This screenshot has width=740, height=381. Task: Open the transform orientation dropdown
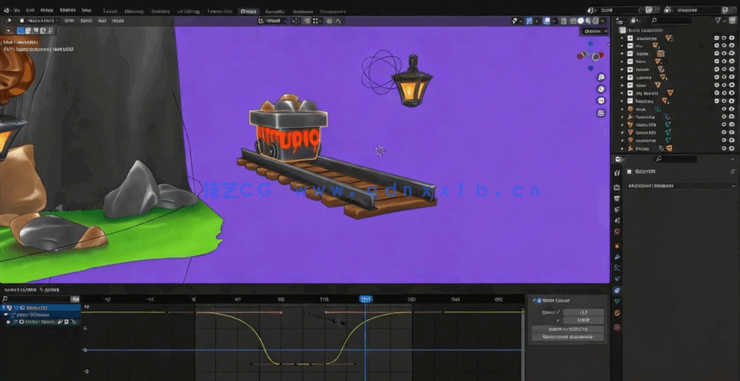point(273,21)
